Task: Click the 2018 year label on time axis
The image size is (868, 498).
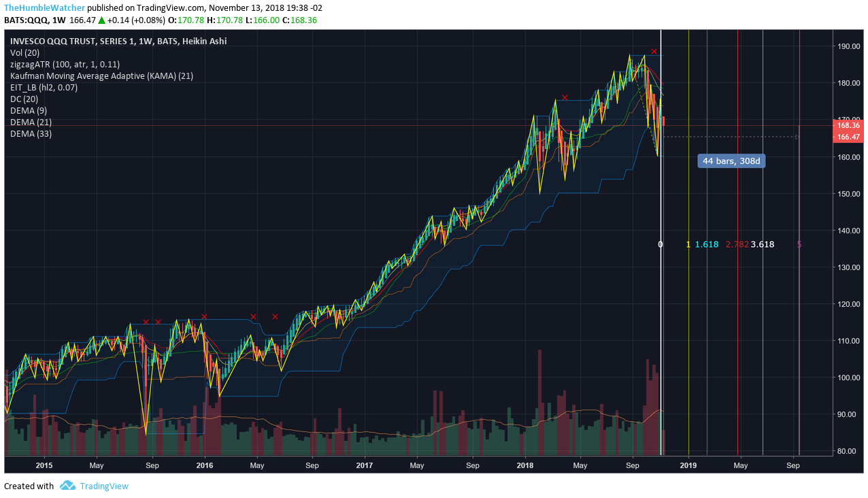Action: pyautogui.click(x=525, y=466)
